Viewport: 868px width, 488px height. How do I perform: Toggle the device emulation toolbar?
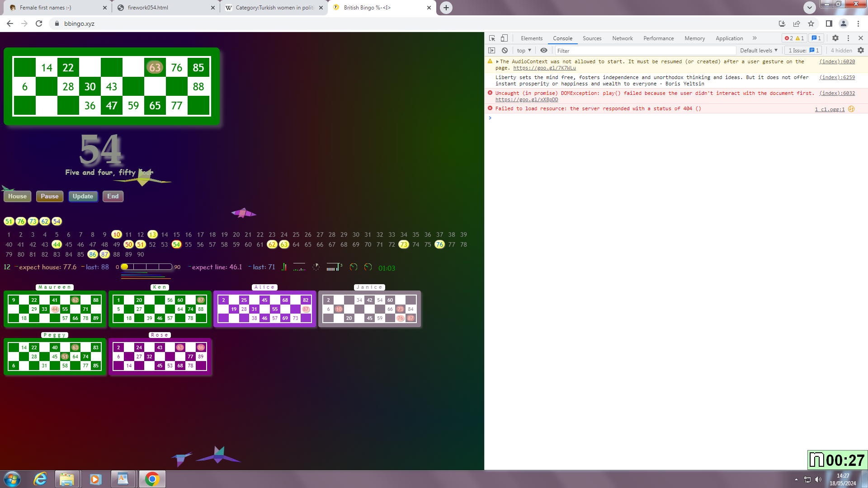point(504,38)
